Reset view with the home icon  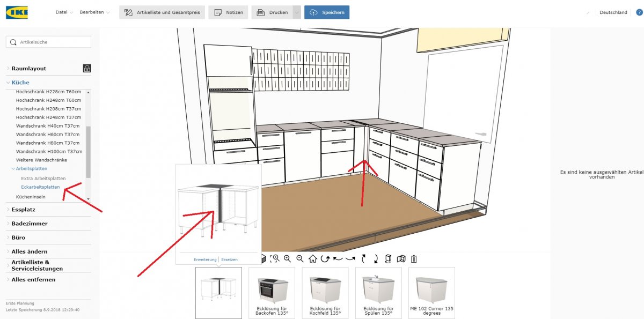(x=312, y=258)
